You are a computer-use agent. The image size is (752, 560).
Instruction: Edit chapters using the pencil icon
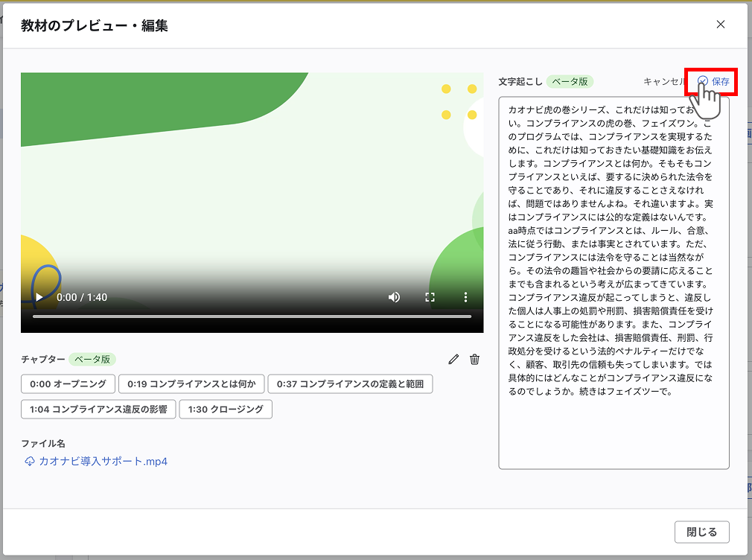(x=453, y=359)
